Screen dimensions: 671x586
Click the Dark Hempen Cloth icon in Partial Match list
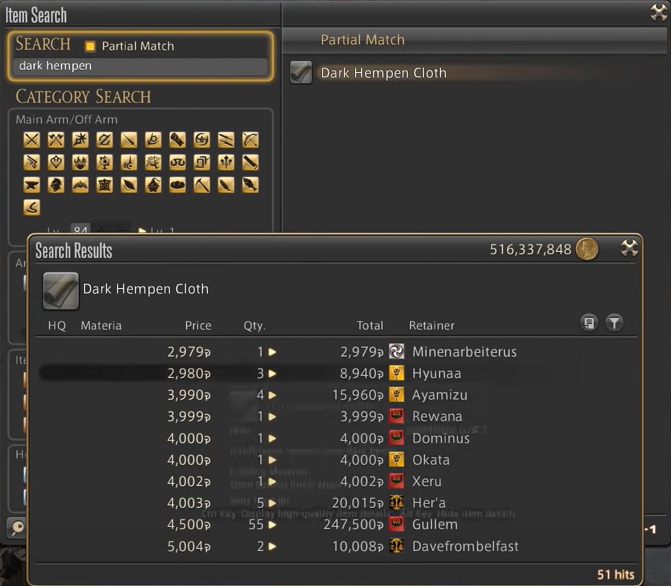pos(301,72)
